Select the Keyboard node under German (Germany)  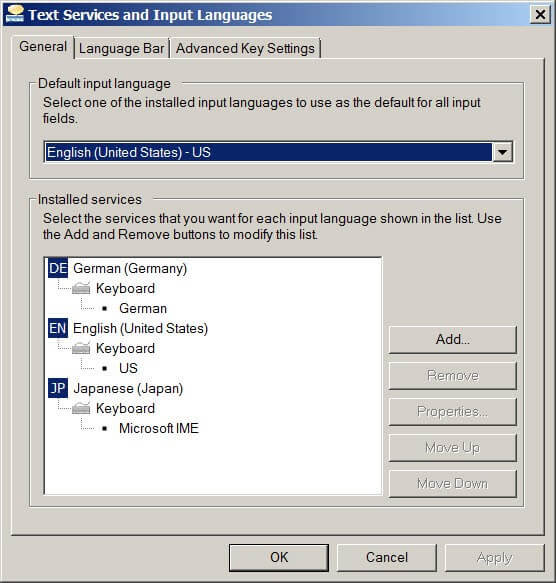coord(125,289)
